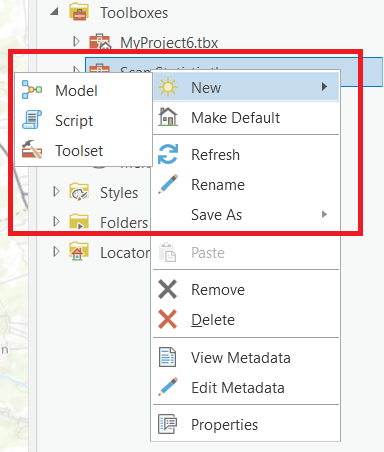
Task: Click the Toolboxes folder icon
Action: click(x=79, y=12)
